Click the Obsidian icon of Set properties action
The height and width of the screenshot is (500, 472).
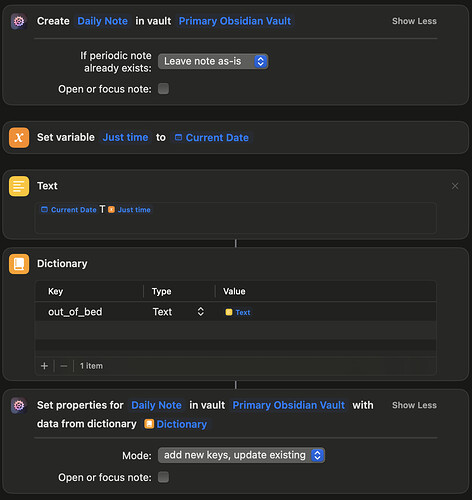(19, 405)
